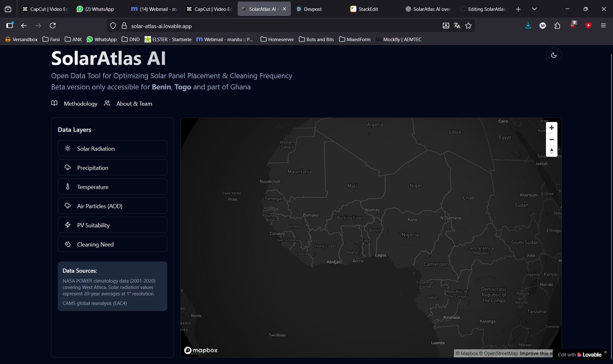Bookmark this page with star icon
Image resolution: width=613 pixels, height=364 pixels.
click(x=468, y=26)
